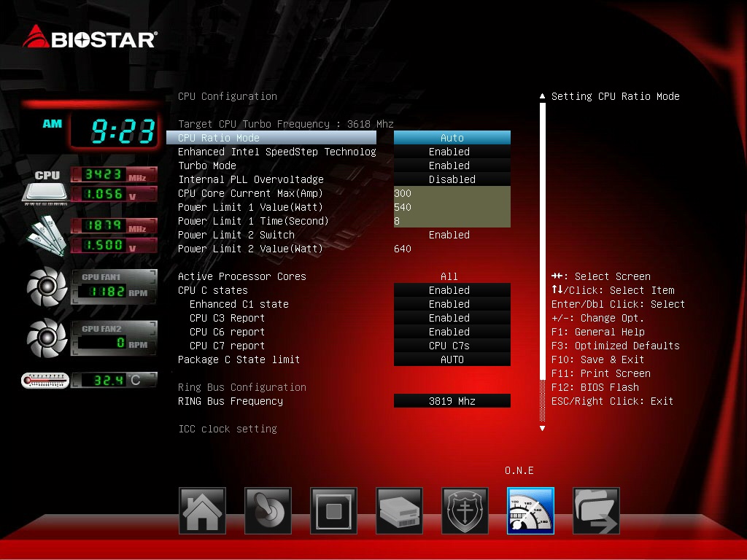Click the scroll up arrow in help panel

(x=542, y=96)
